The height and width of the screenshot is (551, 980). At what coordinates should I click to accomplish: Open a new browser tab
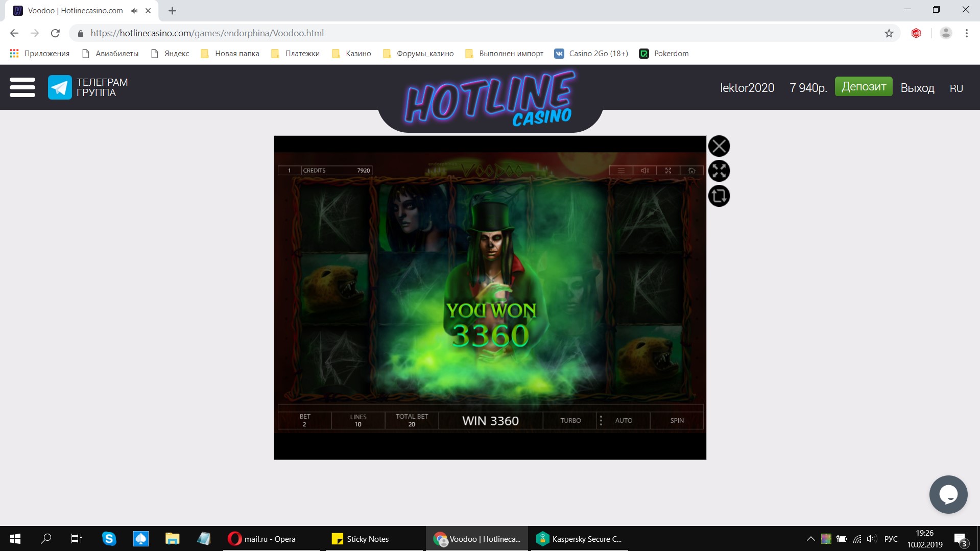point(172,11)
